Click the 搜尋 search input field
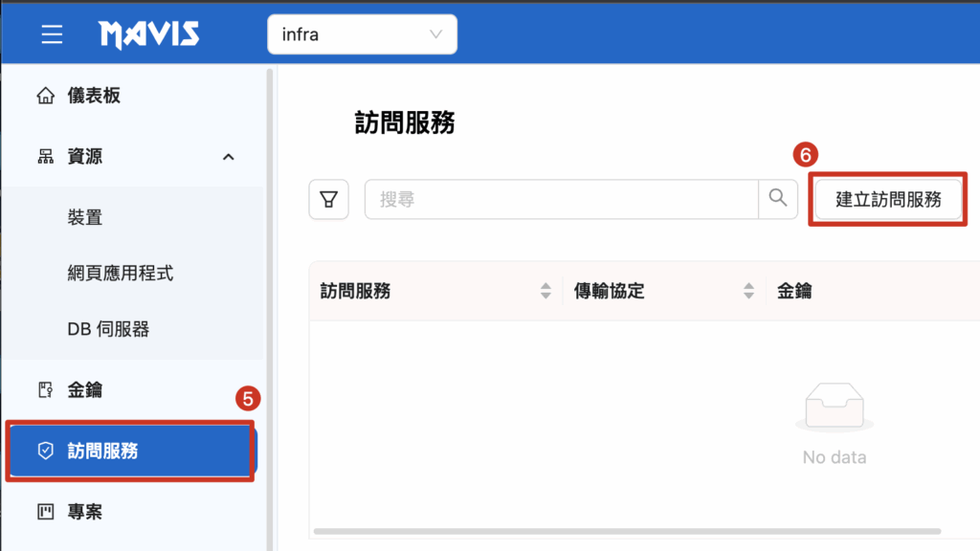Image resolution: width=980 pixels, height=551 pixels. [562, 199]
